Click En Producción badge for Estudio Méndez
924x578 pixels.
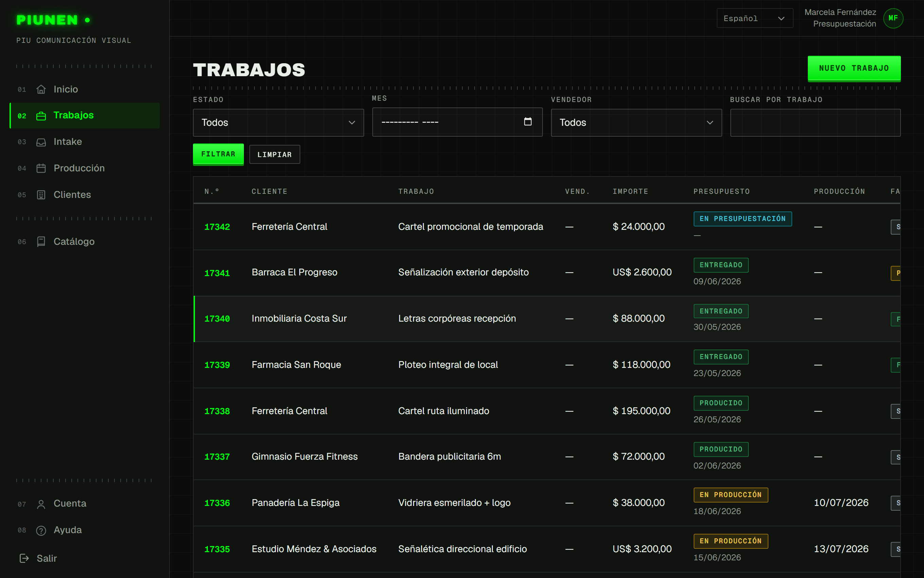click(x=730, y=541)
